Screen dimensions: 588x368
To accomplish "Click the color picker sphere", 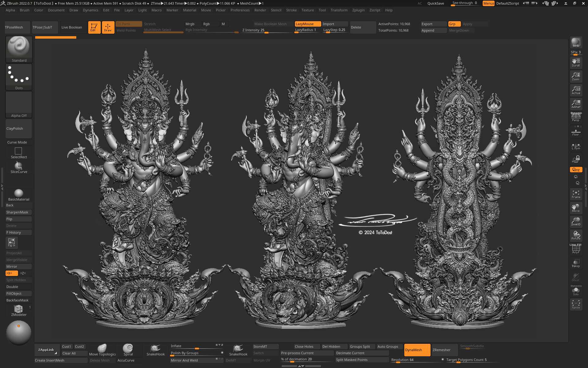I will pos(19,333).
